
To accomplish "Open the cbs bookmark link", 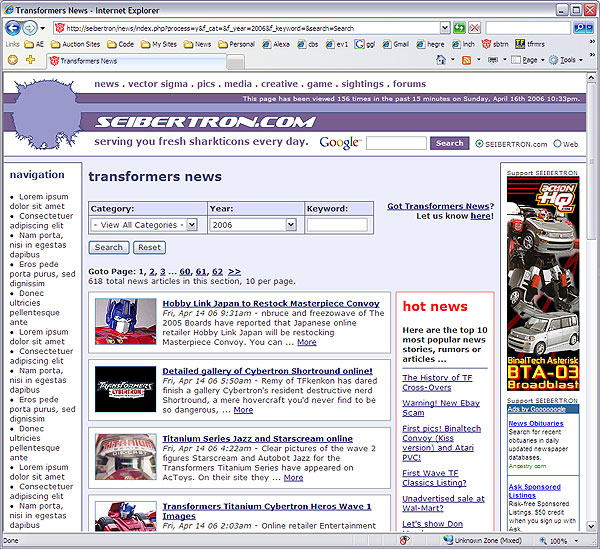I will click(x=308, y=44).
